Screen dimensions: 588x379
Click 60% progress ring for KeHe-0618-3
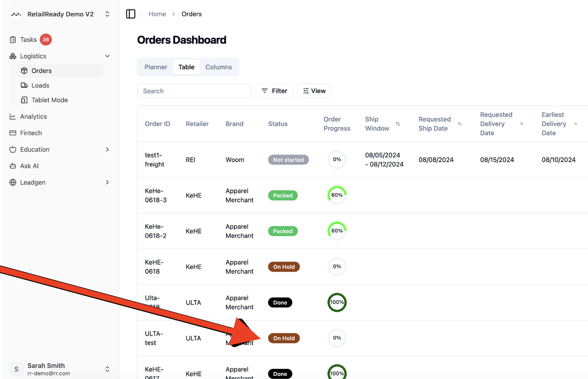[x=337, y=195]
